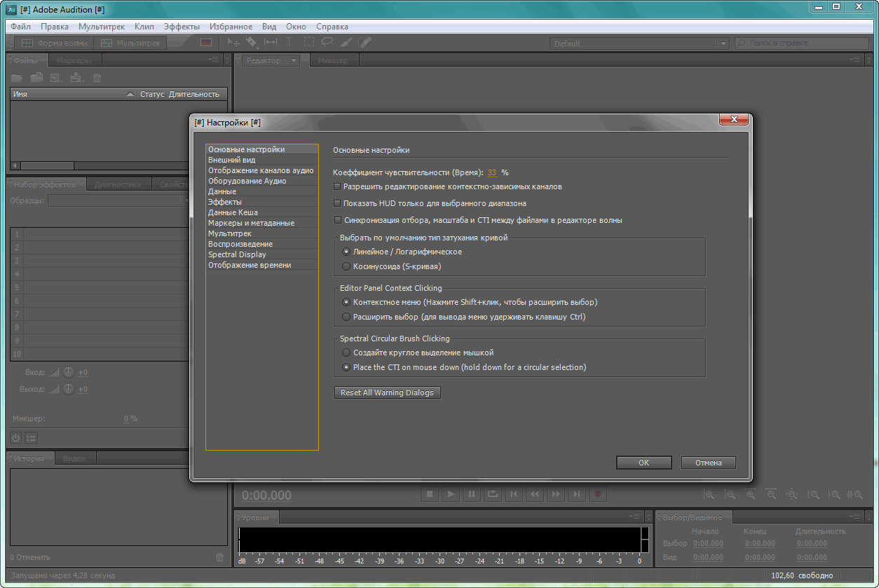Click the sensitivity value 33 field
Image resolution: width=879 pixels, height=588 pixels.
(492, 172)
